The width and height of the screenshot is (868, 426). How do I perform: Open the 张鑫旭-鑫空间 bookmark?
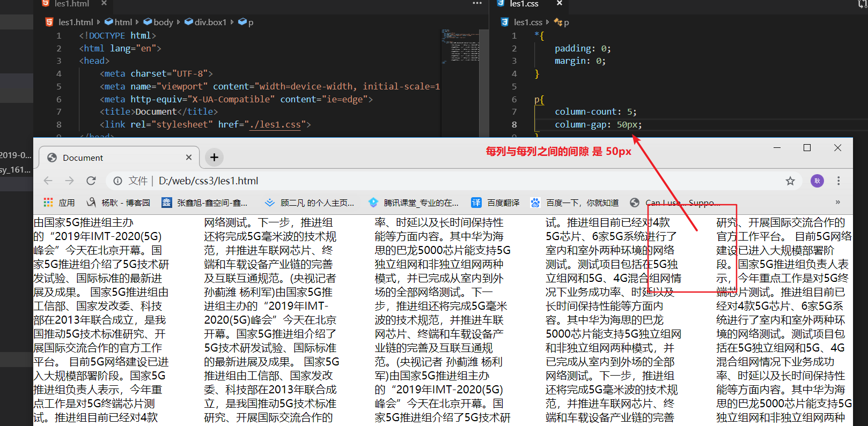(x=205, y=203)
